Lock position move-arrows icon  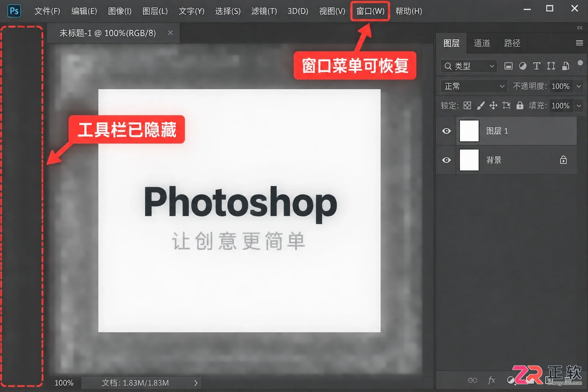coord(493,106)
